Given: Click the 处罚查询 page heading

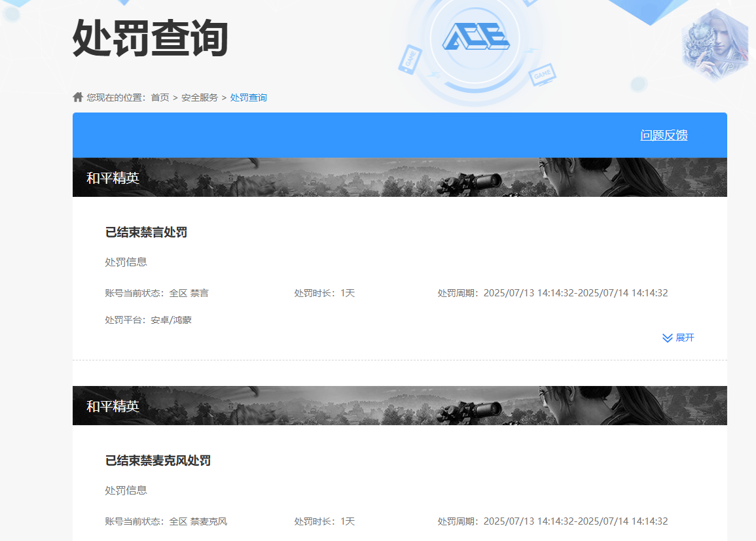Looking at the screenshot, I should click(151, 38).
